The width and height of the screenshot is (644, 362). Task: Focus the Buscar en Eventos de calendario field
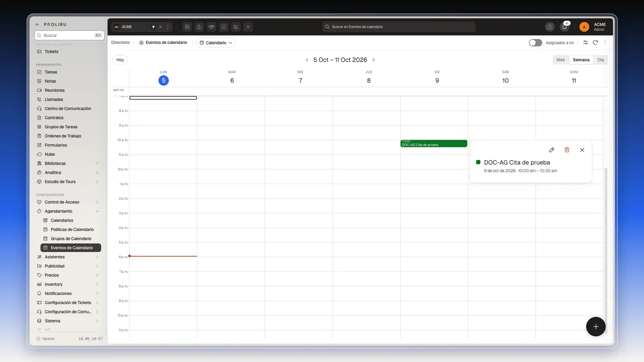click(x=399, y=27)
